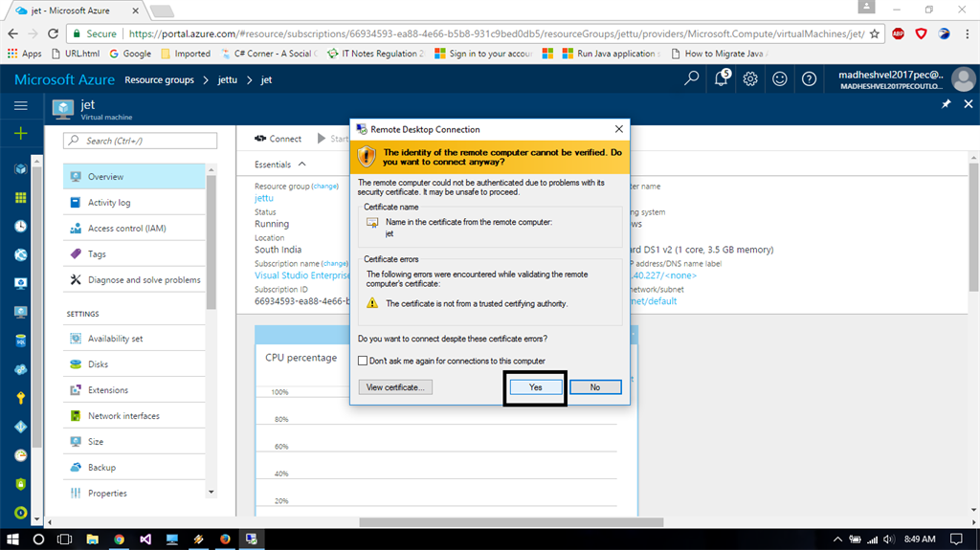
Task: Click Task View taskbar icon
Action: point(64,539)
